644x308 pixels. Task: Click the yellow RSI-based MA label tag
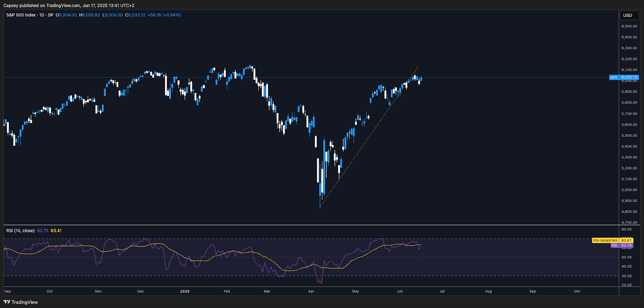pos(605,240)
